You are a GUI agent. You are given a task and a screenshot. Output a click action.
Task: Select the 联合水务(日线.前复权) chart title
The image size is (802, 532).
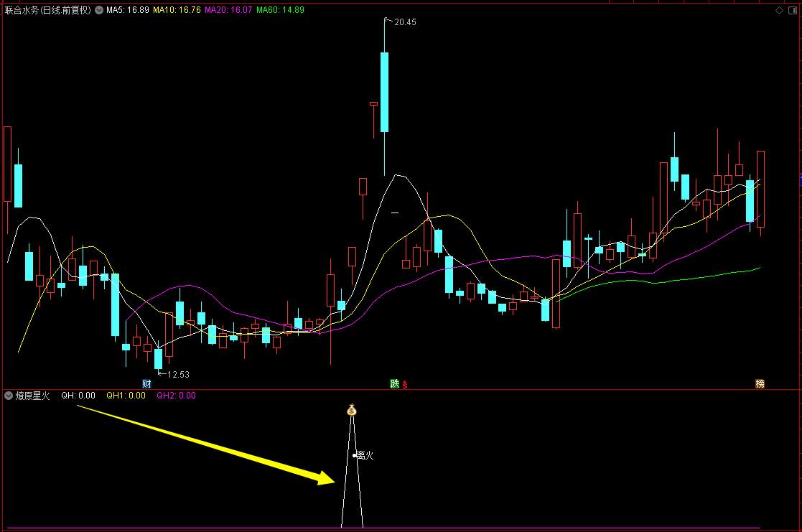point(48,10)
